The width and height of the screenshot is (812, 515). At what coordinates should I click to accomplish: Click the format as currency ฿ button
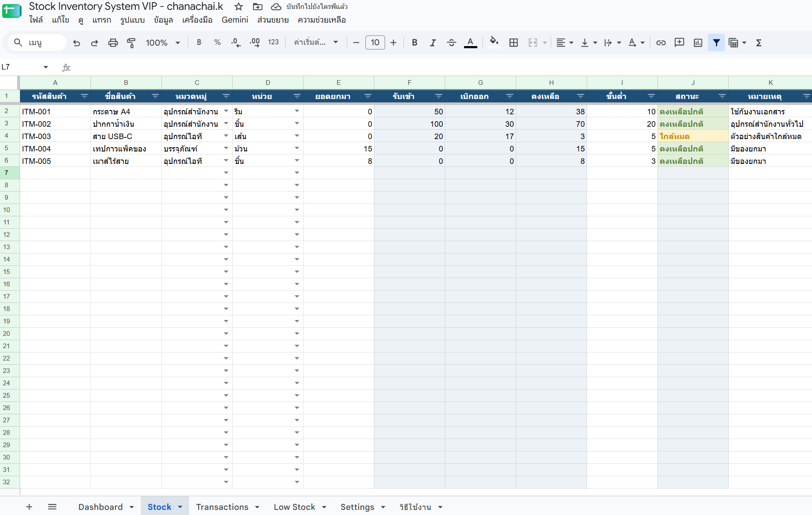coord(199,42)
